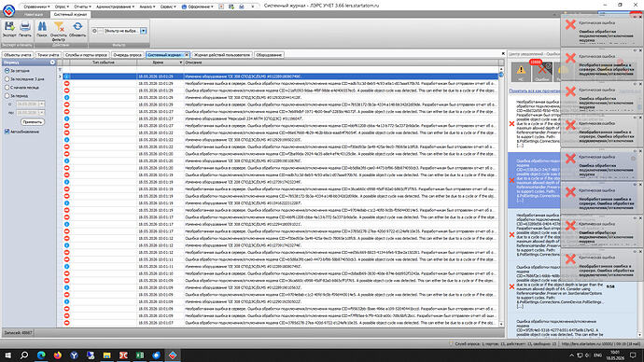
Task: Click the quick-access table export icon in title bar
Action: click(231, 7)
